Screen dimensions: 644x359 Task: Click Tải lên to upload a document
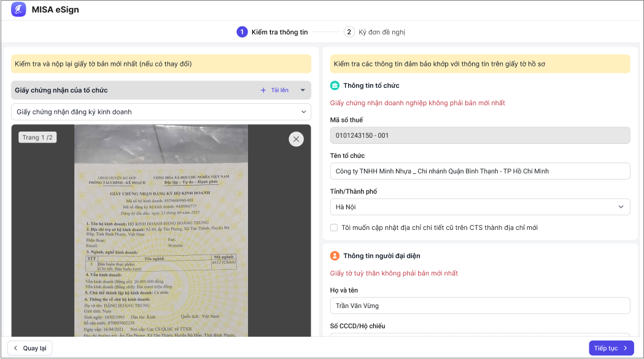pos(279,90)
